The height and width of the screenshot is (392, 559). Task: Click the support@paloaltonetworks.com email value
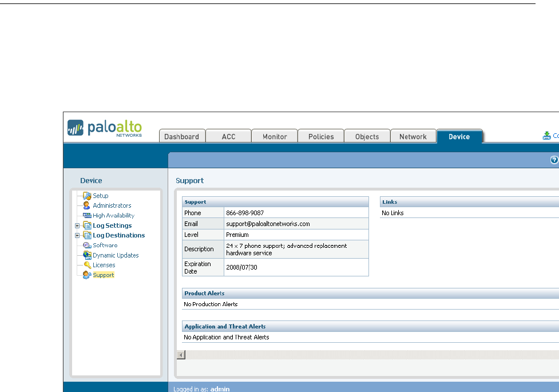pos(268,224)
